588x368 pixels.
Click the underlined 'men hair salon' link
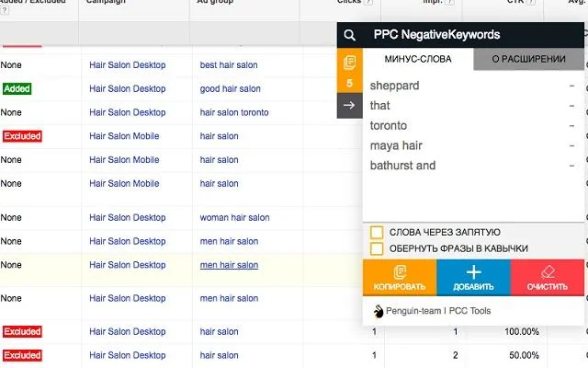click(x=229, y=265)
